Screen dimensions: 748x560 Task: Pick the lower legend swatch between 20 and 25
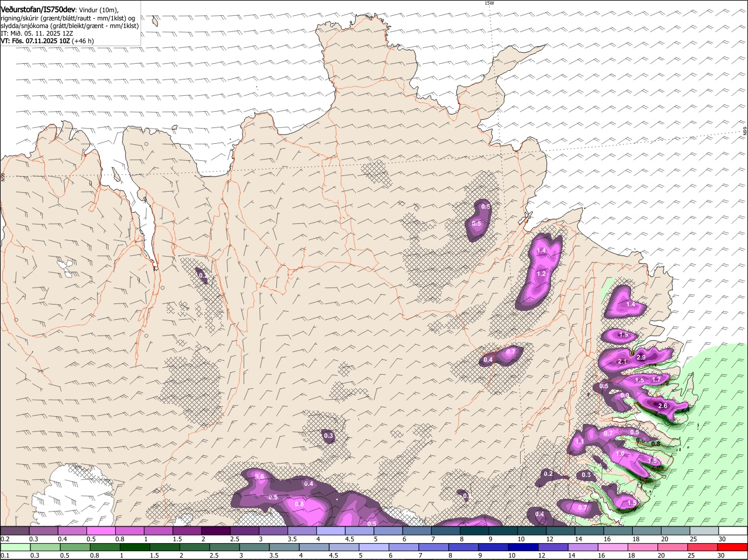(x=673, y=548)
